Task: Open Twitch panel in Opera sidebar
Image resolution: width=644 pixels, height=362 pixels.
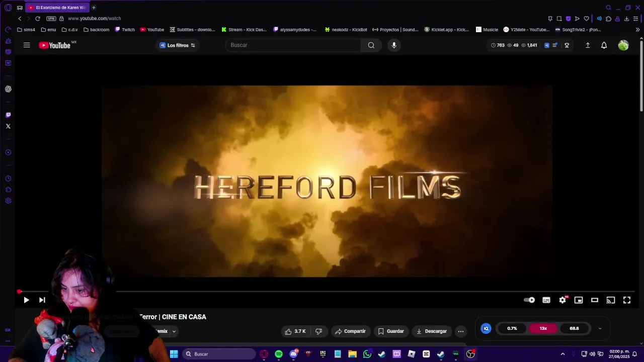Action: pyautogui.click(x=8, y=115)
